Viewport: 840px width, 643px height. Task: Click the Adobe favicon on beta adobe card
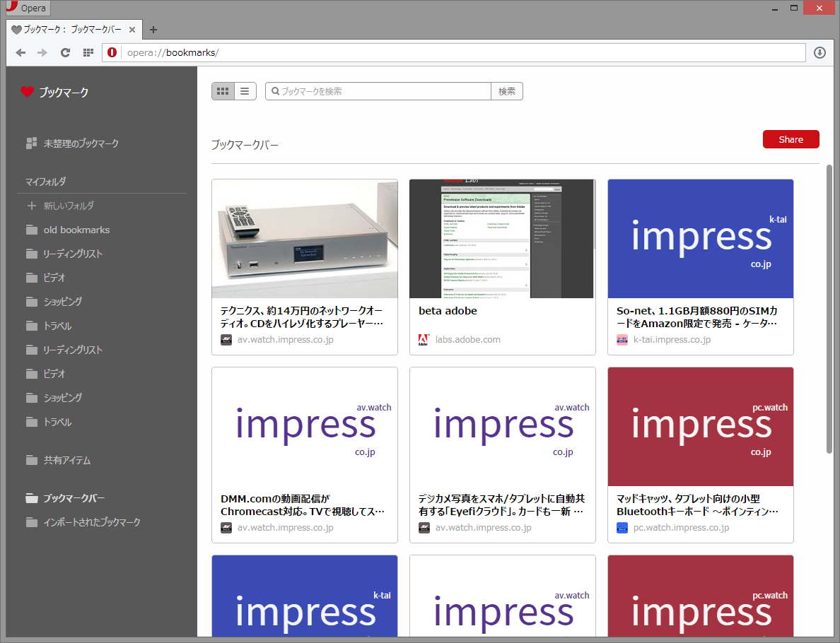(424, 339)
